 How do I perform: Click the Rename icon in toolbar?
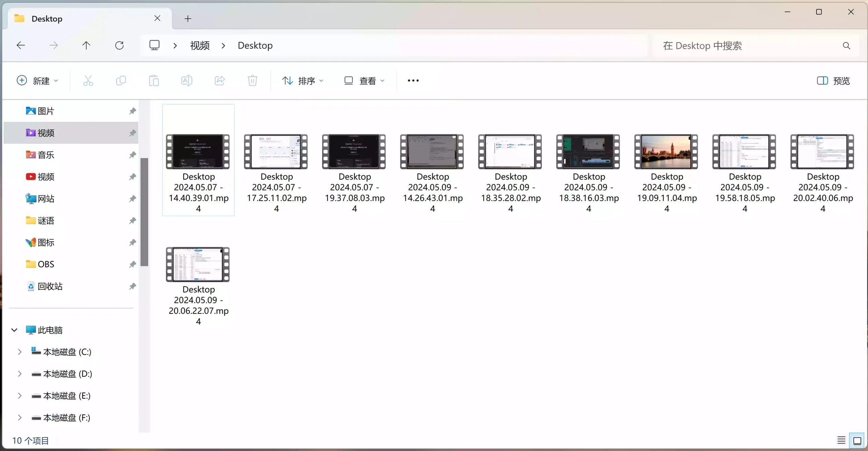(x=186, y=81)
